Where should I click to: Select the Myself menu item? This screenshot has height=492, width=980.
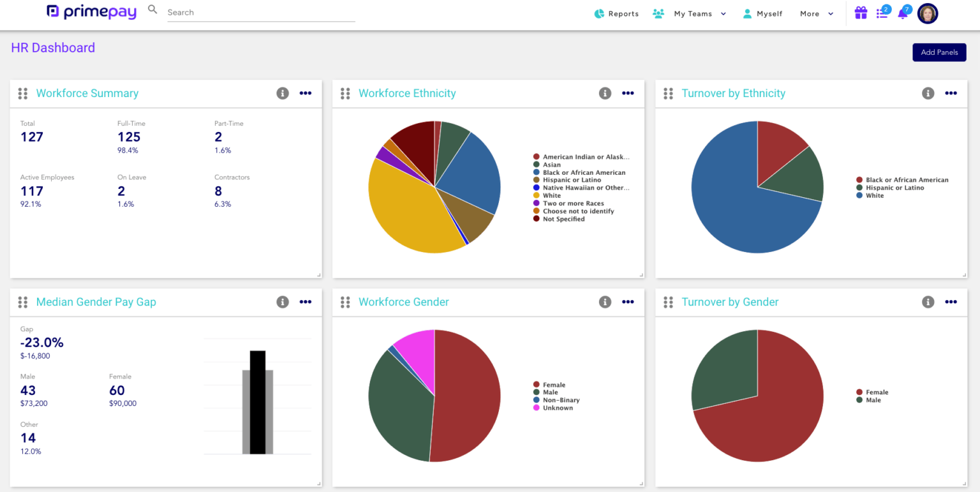[762, 13]
